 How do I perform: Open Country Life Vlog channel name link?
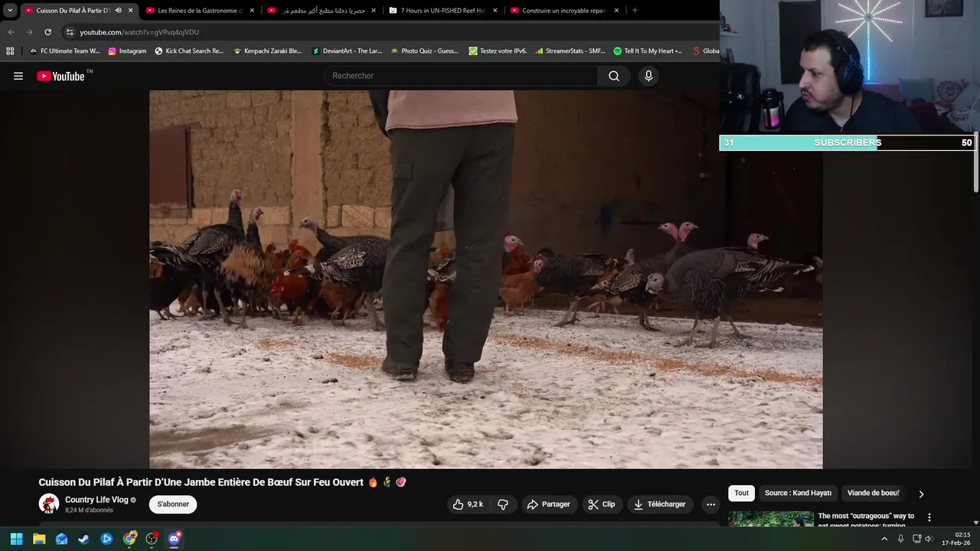[96, 500]
